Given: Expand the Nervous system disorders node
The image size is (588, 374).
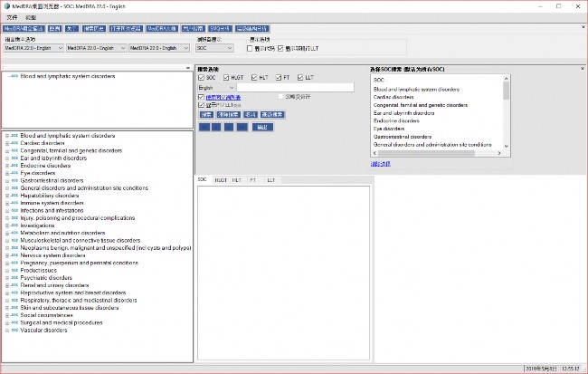Looking at the screenshot, I should click(6, 255).
